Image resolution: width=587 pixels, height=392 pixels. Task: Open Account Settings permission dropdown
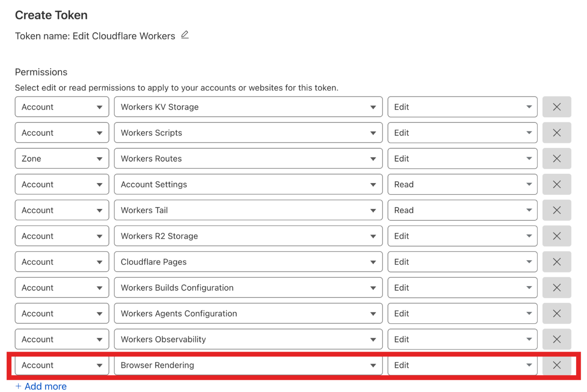click(248, 184)
